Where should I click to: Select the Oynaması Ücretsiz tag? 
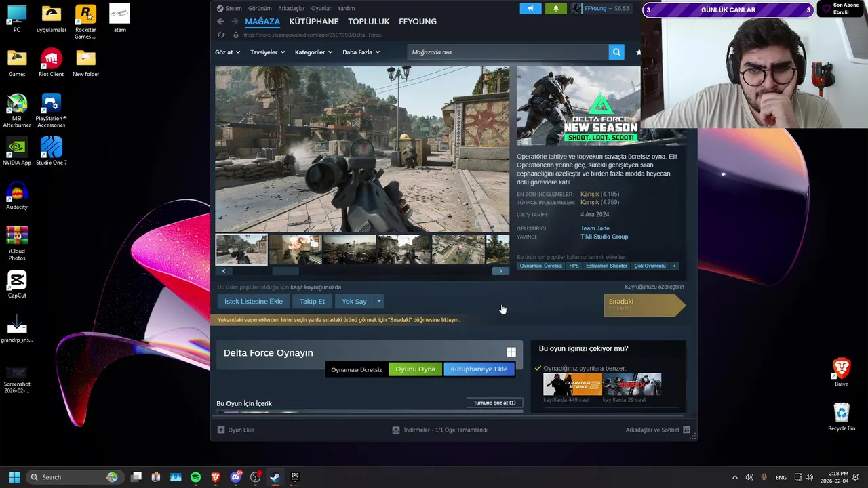click(541, 266)
